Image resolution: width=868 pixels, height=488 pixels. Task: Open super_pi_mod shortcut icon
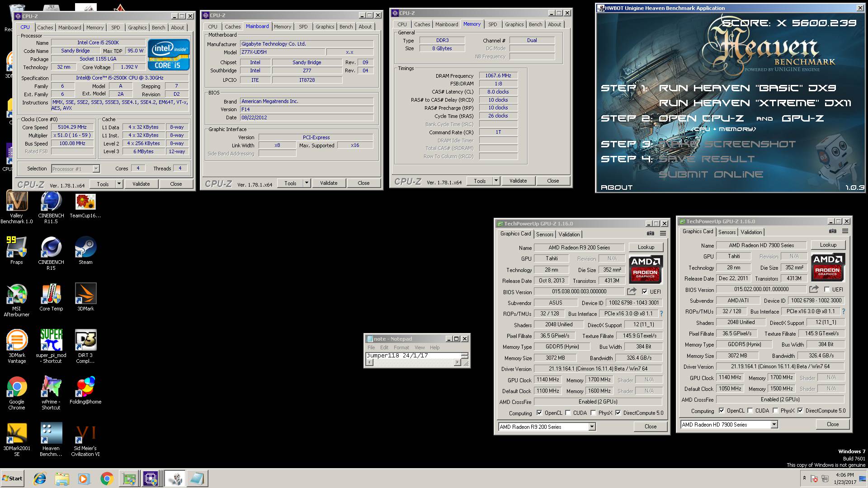click(x=51, y=347)
